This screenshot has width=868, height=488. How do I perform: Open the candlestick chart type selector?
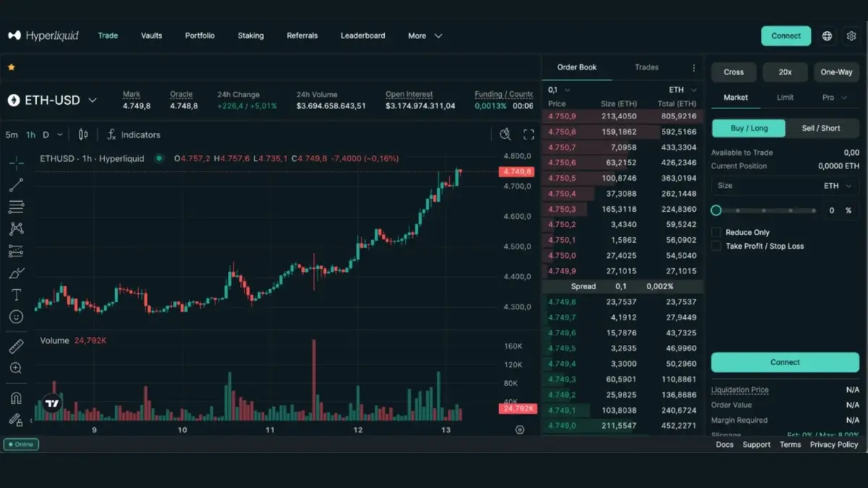pos(83,134)
